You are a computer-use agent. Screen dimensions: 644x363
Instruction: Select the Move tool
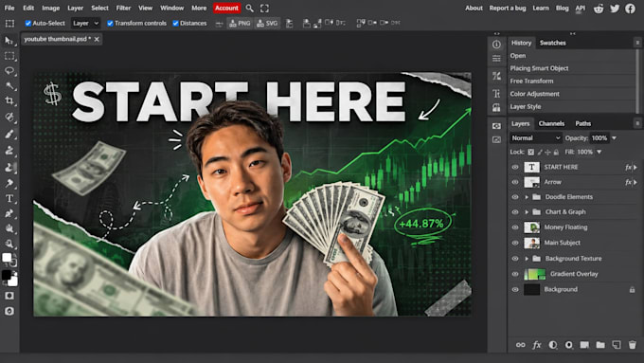tap(9, 41)
